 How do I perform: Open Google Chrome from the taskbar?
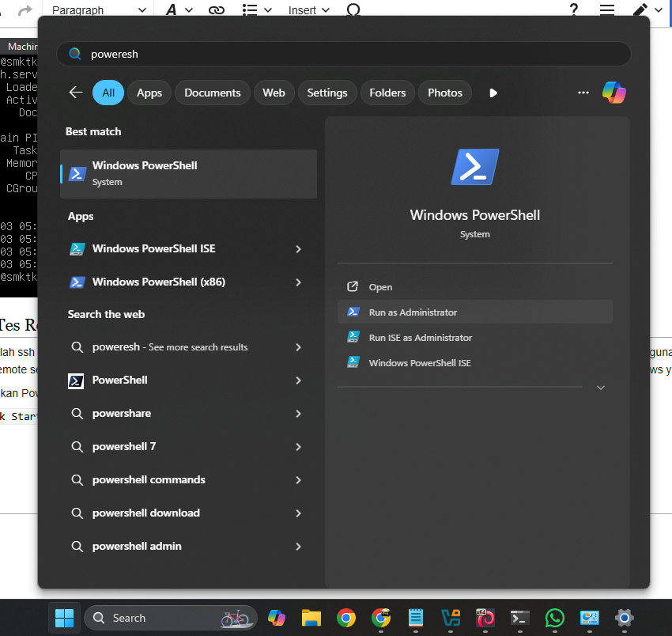click(x=345, y=618)
